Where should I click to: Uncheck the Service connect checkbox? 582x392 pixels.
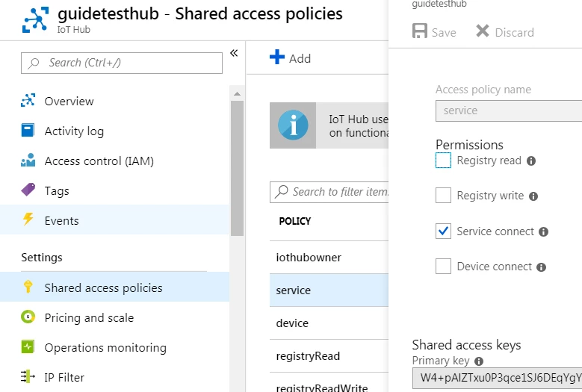pos(443,231)
